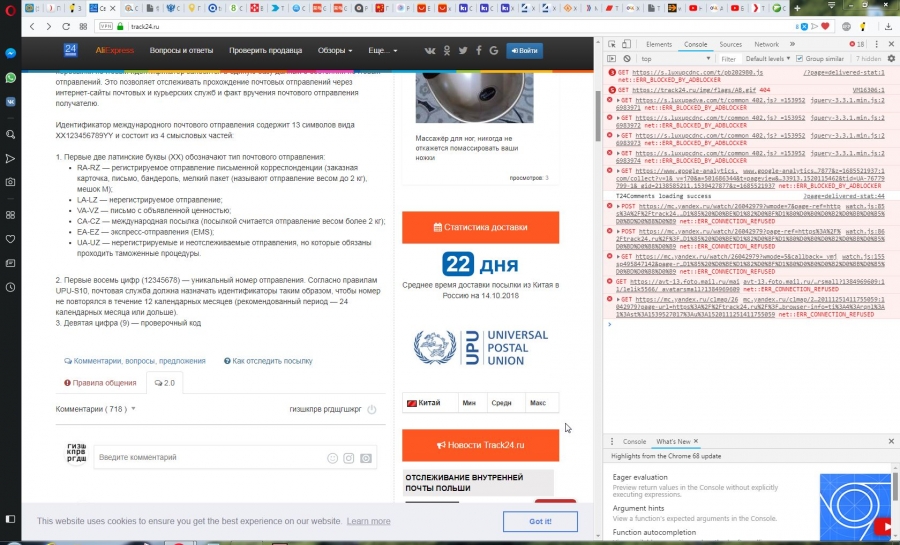Click the Новости Track24.ru button
This screenshot has height=545, width=900.
(480, 445)
